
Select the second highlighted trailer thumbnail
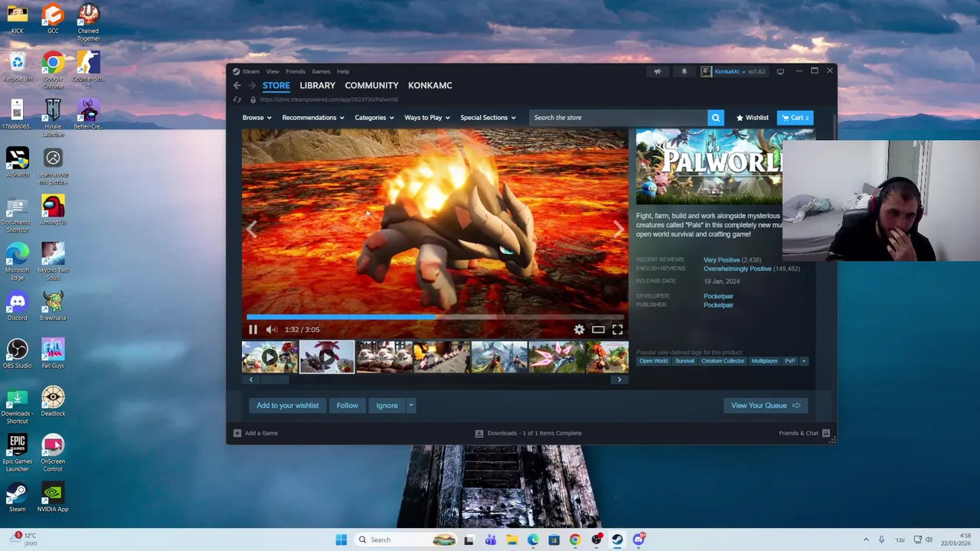[327, 357]
